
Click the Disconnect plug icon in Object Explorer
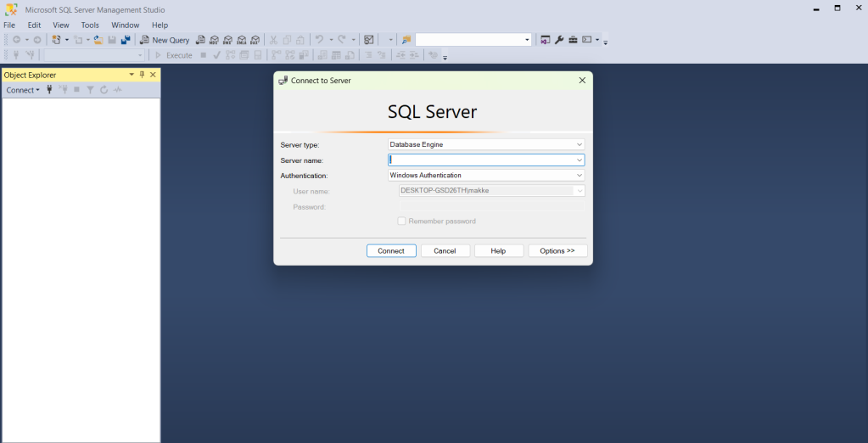[63, 90]
